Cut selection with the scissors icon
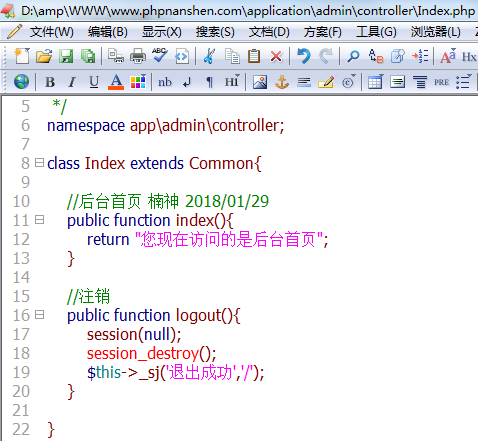 pos(209,56)
